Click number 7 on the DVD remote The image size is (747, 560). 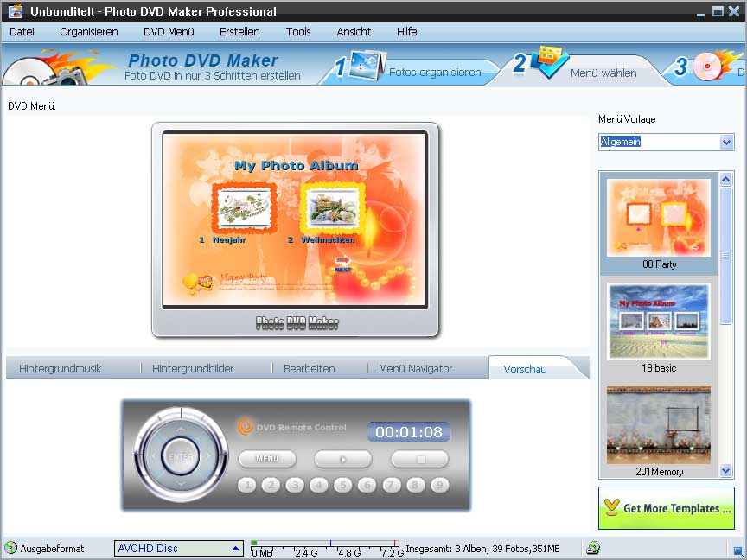click(391, 485)
